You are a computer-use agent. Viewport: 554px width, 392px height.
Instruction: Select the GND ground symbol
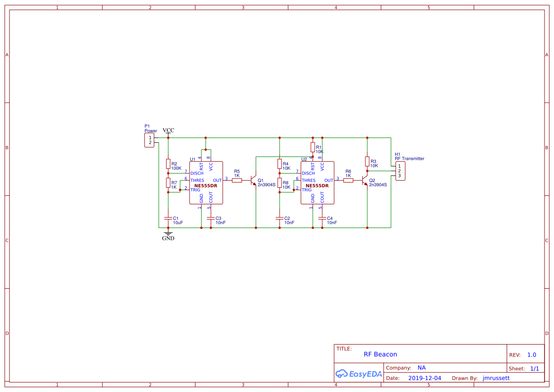(168, 233)
